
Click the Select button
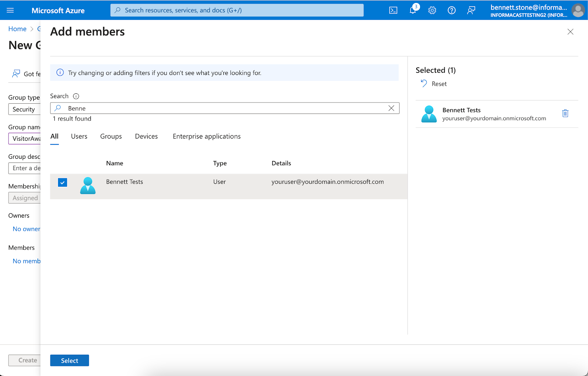pyautogui.click(x=69, y=360)
